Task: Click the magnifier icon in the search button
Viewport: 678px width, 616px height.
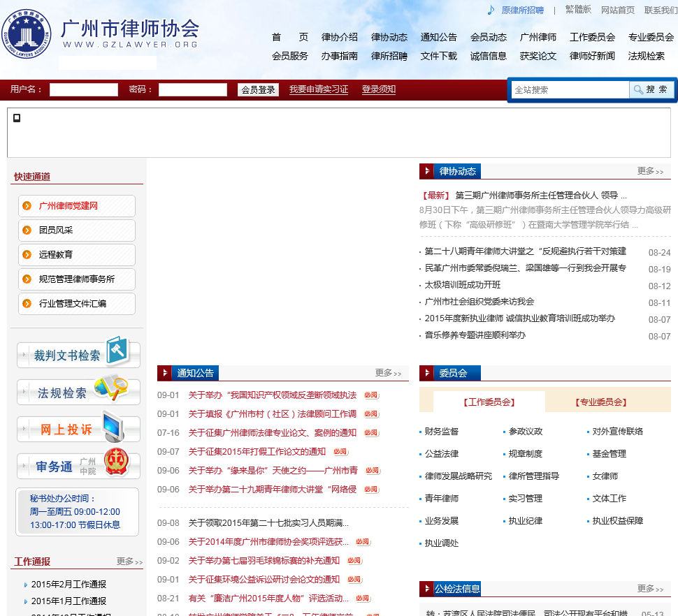Action: 637,89
